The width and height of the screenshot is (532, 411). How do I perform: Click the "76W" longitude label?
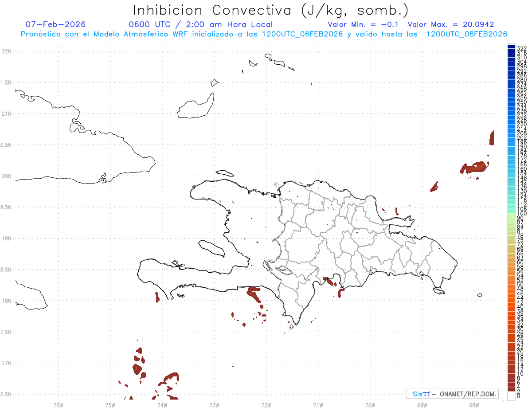tap(58, 405)
